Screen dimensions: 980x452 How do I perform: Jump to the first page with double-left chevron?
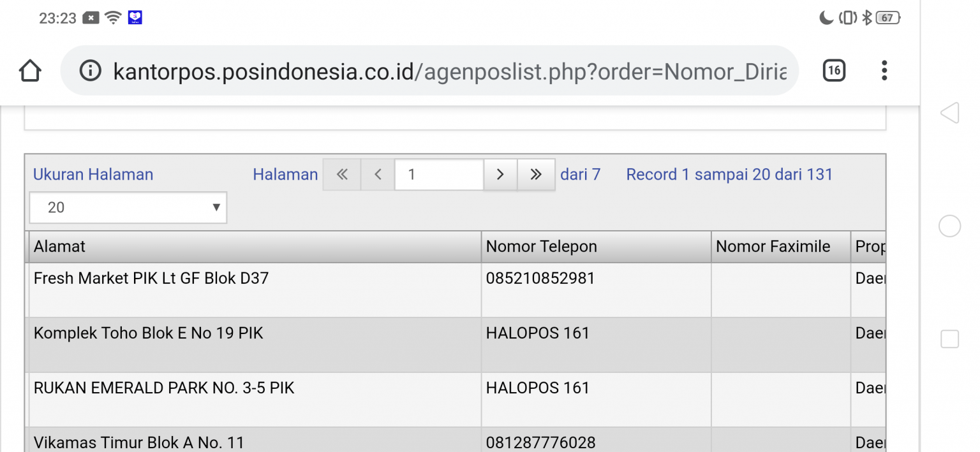(342, 174)
